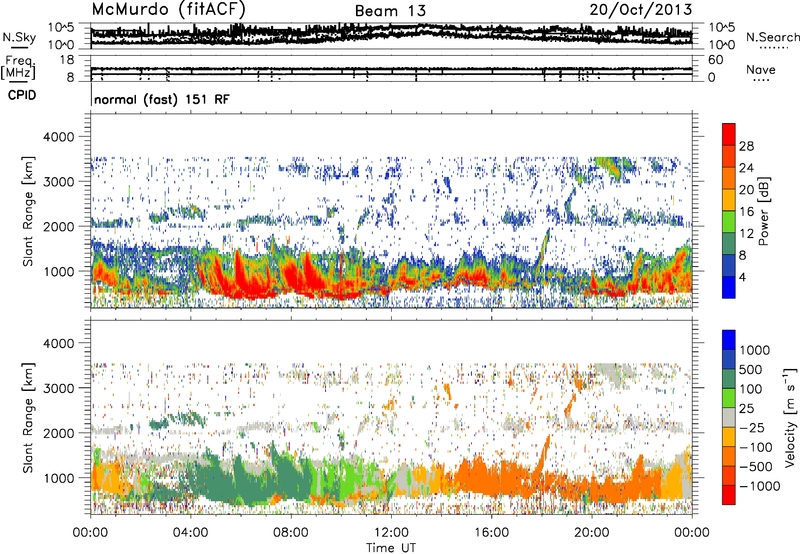
Task: Pick the teal 100–500 Velocity colorbar segment
Action: pos(729,379)
